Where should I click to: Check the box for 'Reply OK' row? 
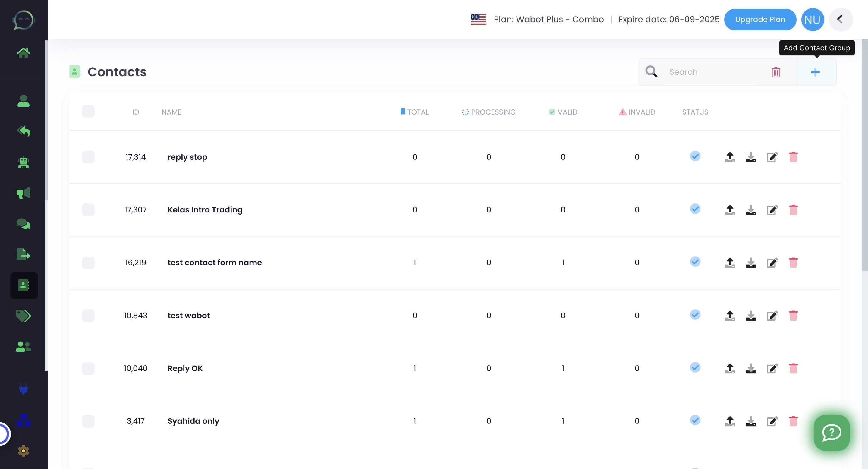[x=88, y=369]
